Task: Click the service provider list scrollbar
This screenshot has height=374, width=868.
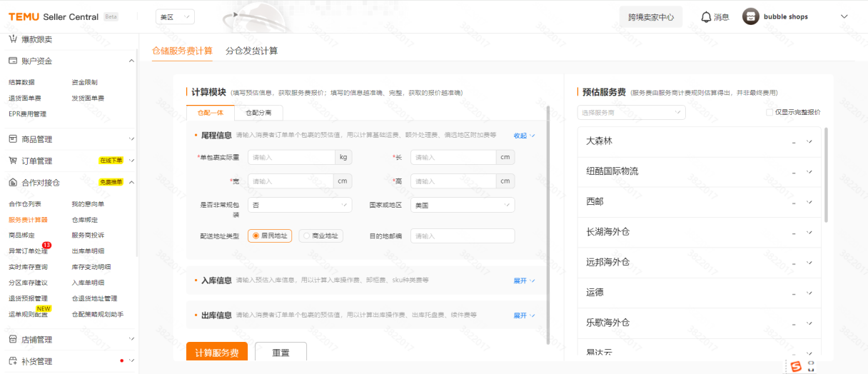Action: coord(826,175)
